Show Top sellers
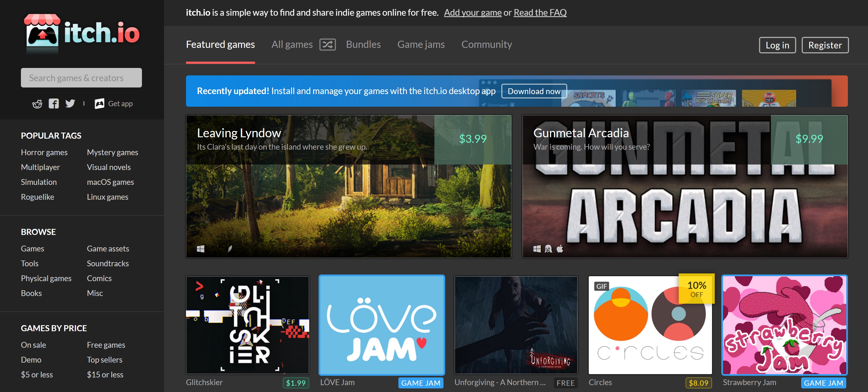 tap(105, 360)
